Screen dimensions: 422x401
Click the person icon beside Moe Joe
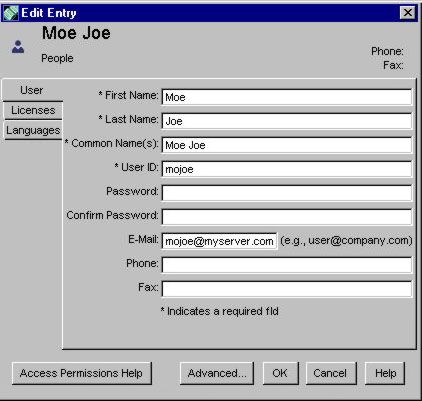(18, 47)
